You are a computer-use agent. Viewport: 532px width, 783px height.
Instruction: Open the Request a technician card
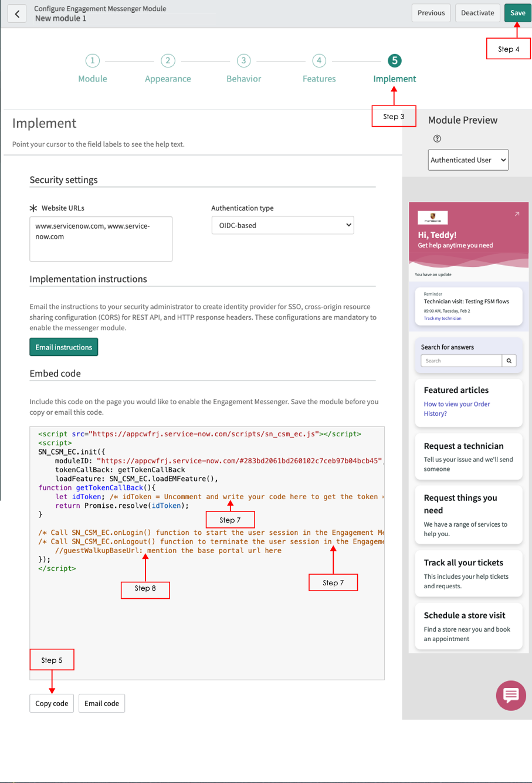point(469,457)
